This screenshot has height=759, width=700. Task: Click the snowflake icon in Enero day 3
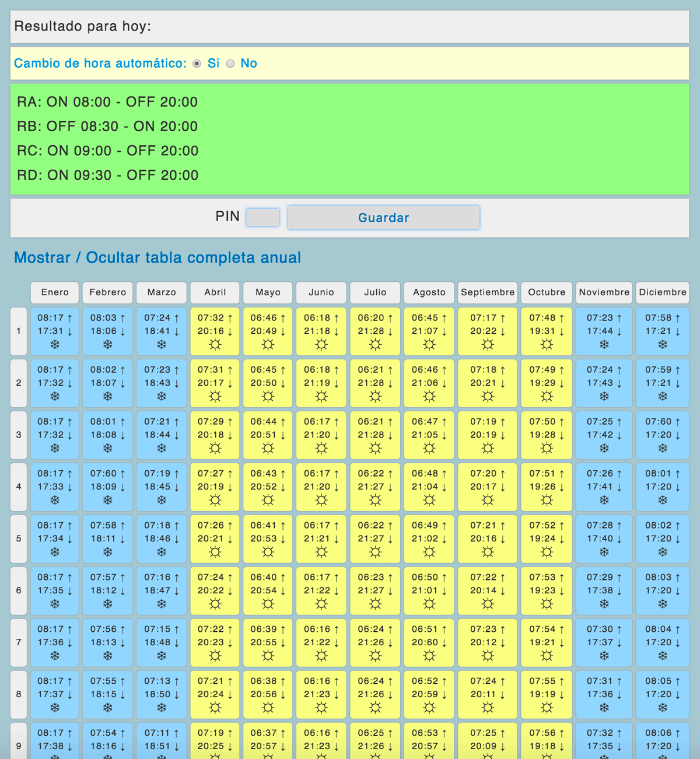(x=55, y=449)
